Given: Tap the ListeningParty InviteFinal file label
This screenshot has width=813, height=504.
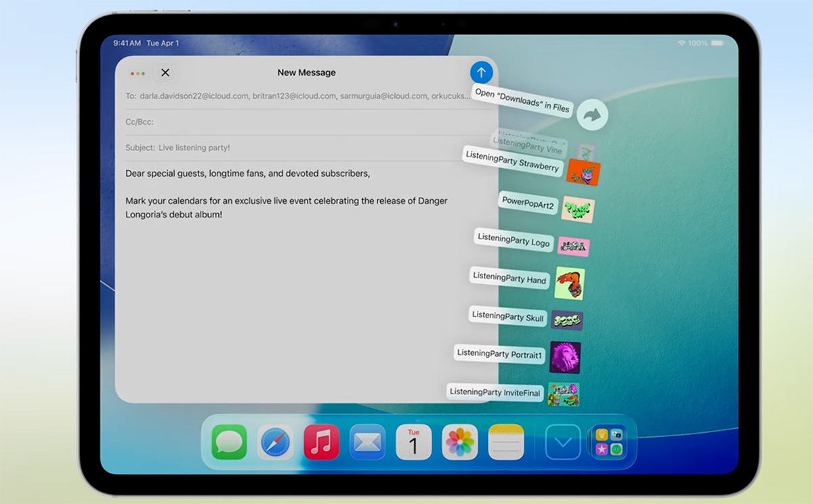Looking at the screenshot, I should (x=494, y=392).
